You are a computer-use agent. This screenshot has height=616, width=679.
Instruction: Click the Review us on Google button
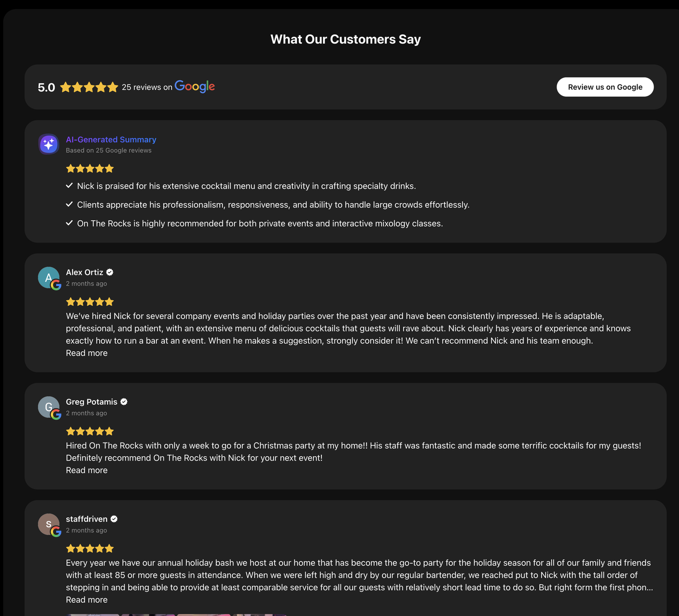pos(605,87)
